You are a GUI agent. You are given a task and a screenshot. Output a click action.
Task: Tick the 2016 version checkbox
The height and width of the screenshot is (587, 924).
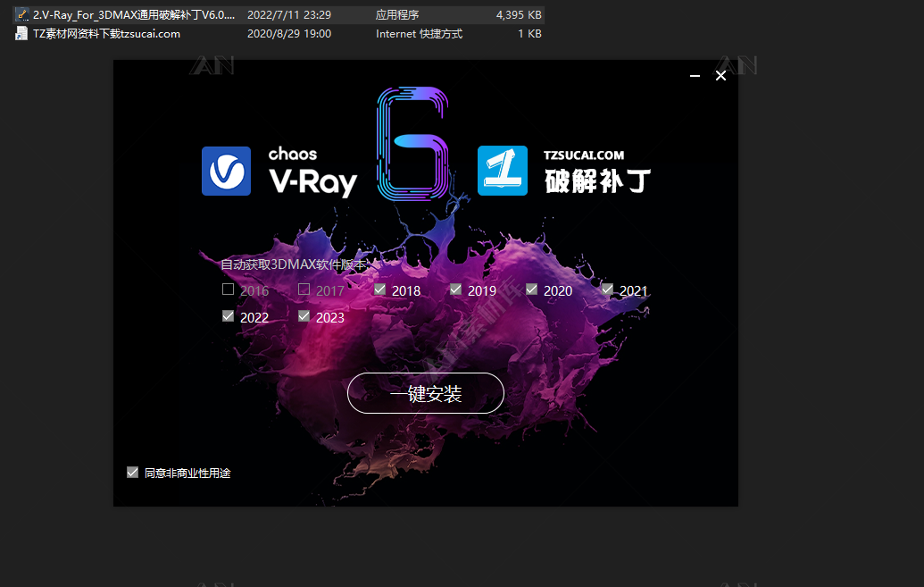(228, 289)
